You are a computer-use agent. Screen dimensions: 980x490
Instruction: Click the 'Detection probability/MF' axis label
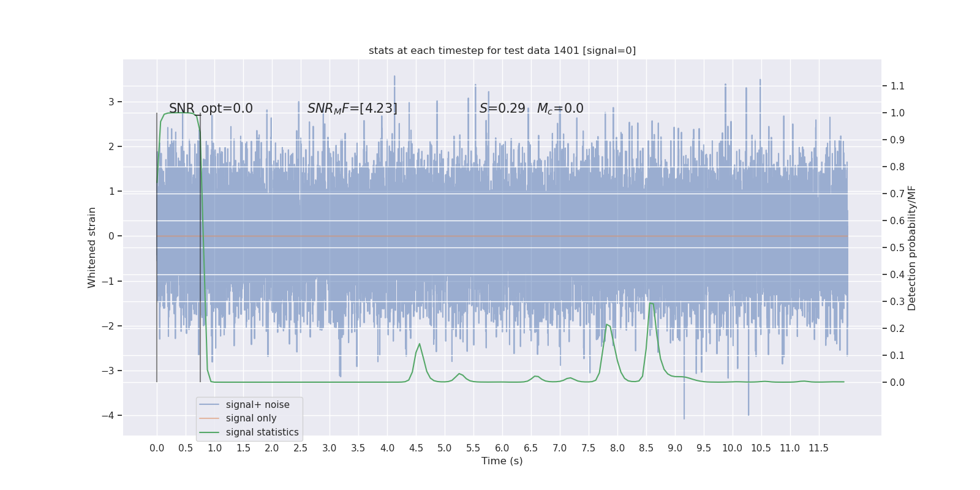(912, 248)
